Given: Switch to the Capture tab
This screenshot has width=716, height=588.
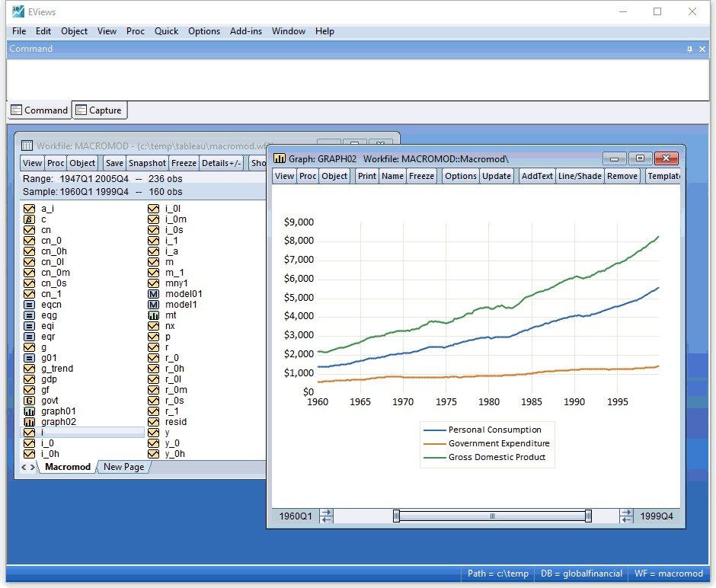Looking at the screenshot, I should 99,110.
